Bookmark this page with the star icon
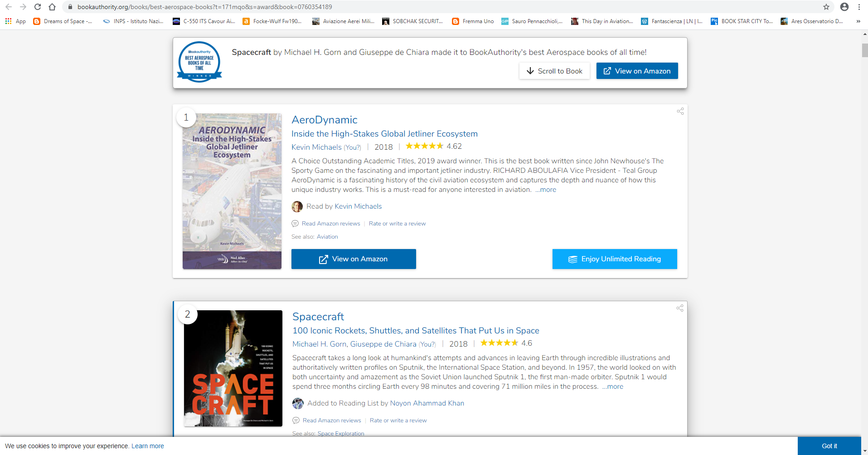The image size is (868, 455). (x=826, y=7)
